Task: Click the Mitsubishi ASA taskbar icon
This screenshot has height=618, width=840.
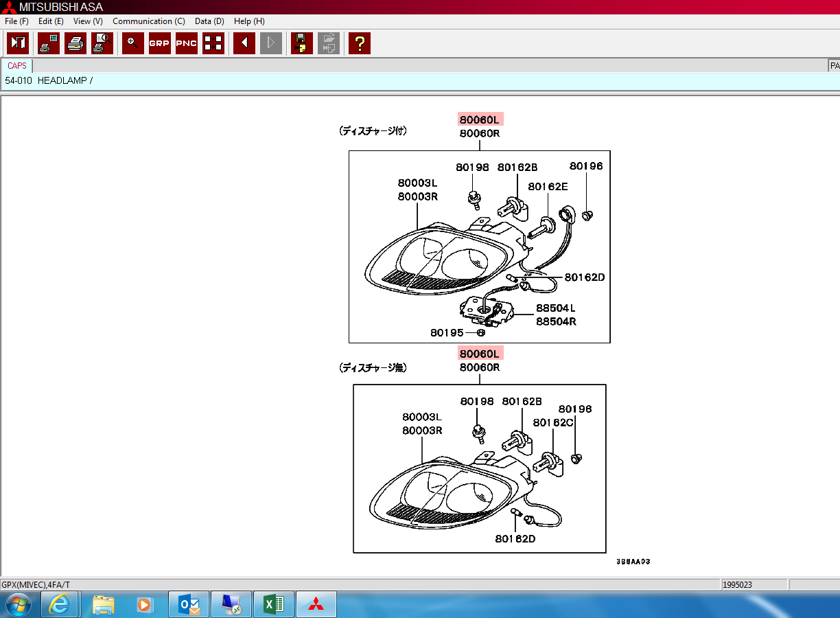Action: 316,604
